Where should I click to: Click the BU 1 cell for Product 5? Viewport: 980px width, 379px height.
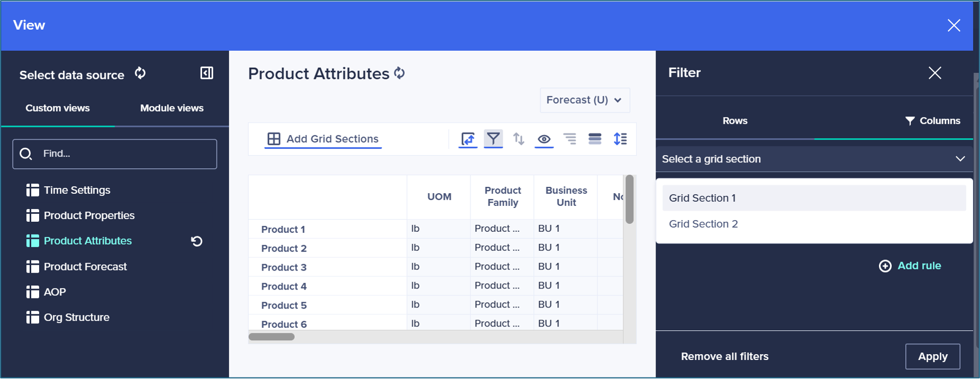pyautogui.click(x=566, y=304)
